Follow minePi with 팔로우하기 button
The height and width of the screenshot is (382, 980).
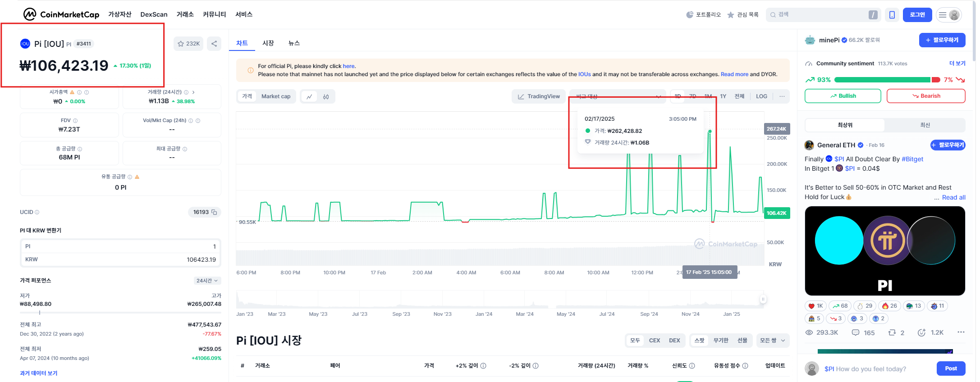pyautogui.click(x=942, y=40)
